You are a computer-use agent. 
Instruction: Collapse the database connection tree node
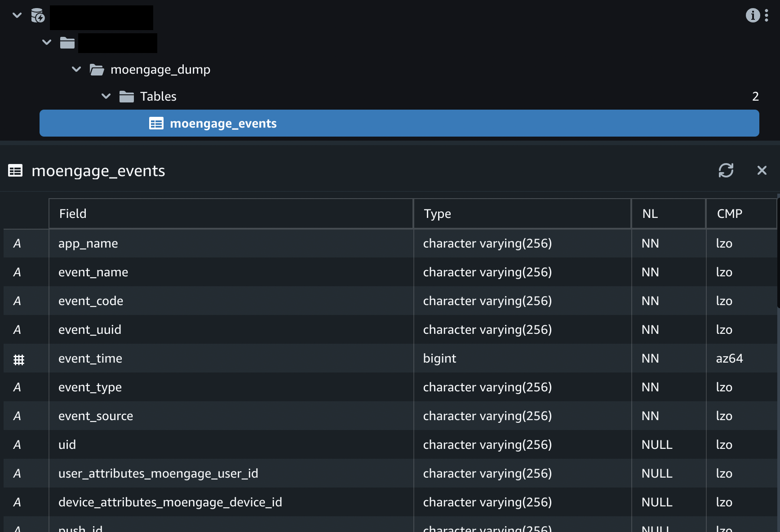(x=17, y=15)
